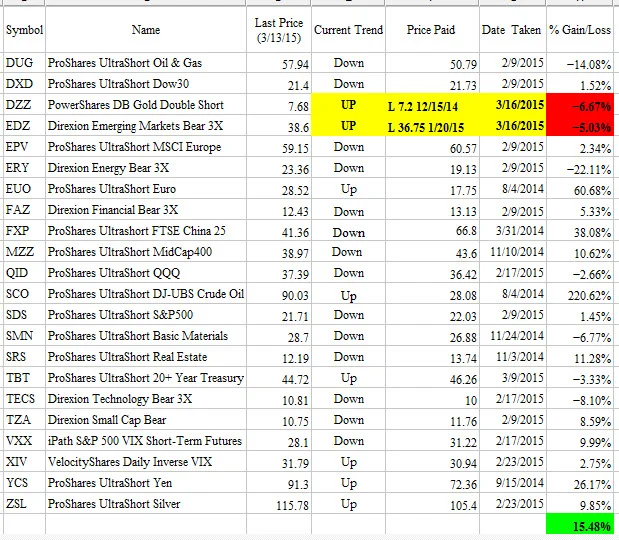Select the Symbol column header cell
This screenshot has width=619, height=540.
(24, 30)
